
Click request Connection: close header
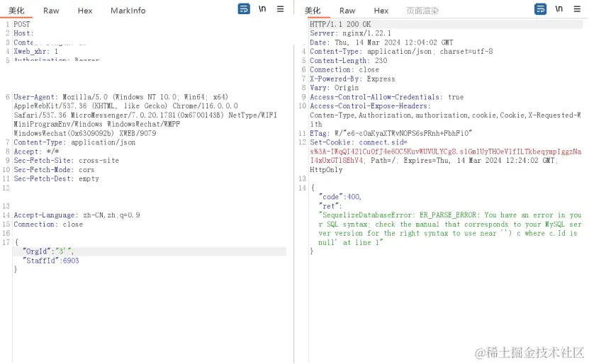pos(48,224)
